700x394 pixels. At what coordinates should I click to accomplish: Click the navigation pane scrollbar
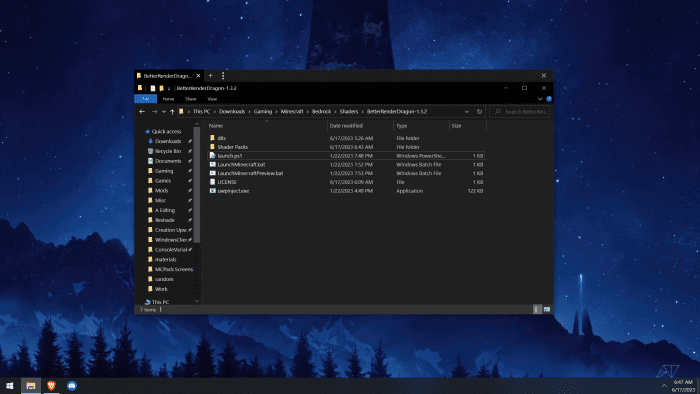196,185
